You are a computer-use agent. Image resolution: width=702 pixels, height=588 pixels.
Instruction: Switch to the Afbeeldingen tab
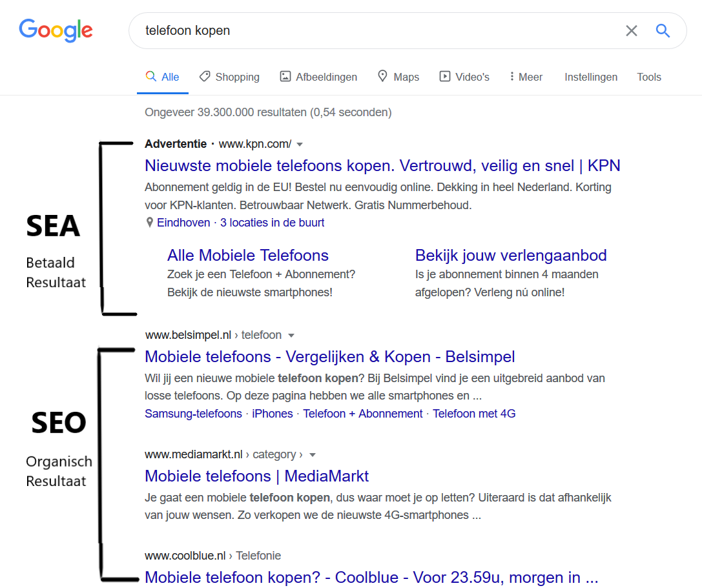tap(318, 77)
